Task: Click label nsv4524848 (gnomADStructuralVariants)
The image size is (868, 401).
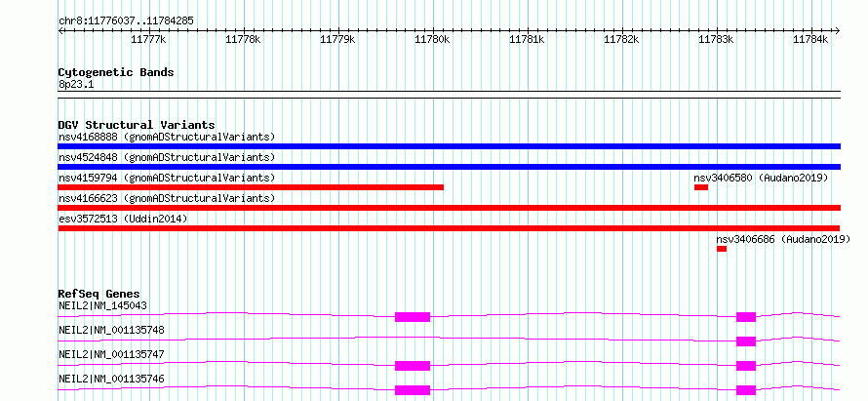Action: [x=167, y=157]
